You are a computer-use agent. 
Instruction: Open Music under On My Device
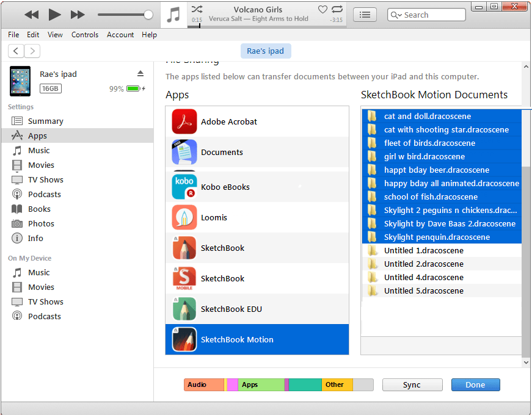pos(78,272)
